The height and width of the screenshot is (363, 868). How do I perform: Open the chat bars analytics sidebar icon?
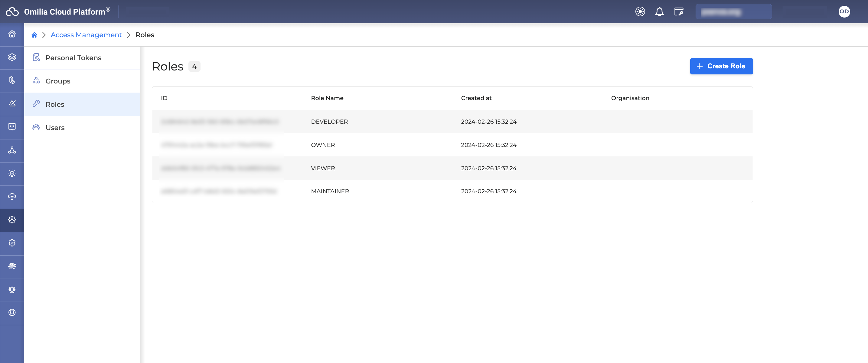[x=12, y=127]
